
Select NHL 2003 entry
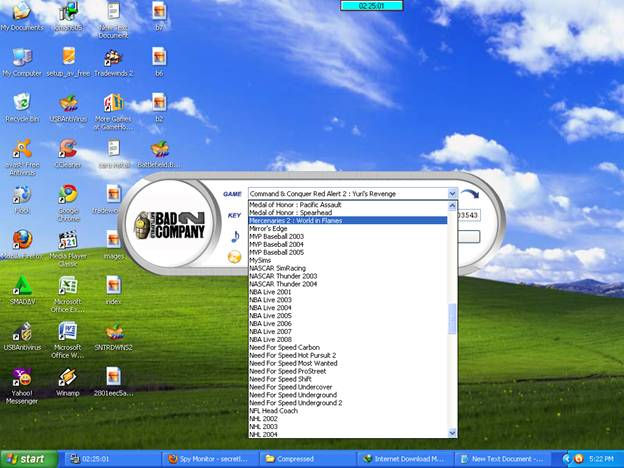pyautogui.click(x=348, y=427)
